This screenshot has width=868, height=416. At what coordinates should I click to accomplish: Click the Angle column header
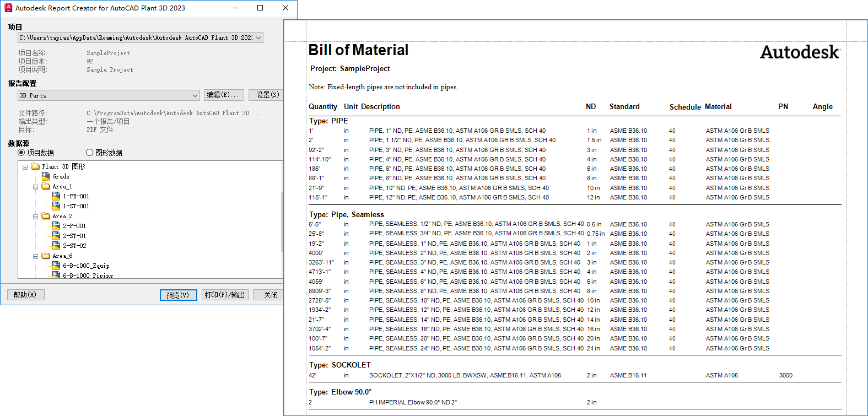[823, 106]
